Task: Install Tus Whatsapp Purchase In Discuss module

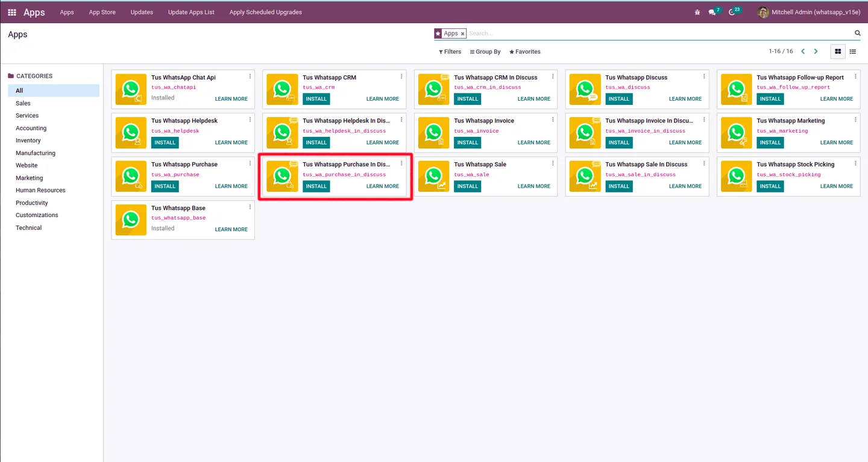Action: [x=316, y=186]
